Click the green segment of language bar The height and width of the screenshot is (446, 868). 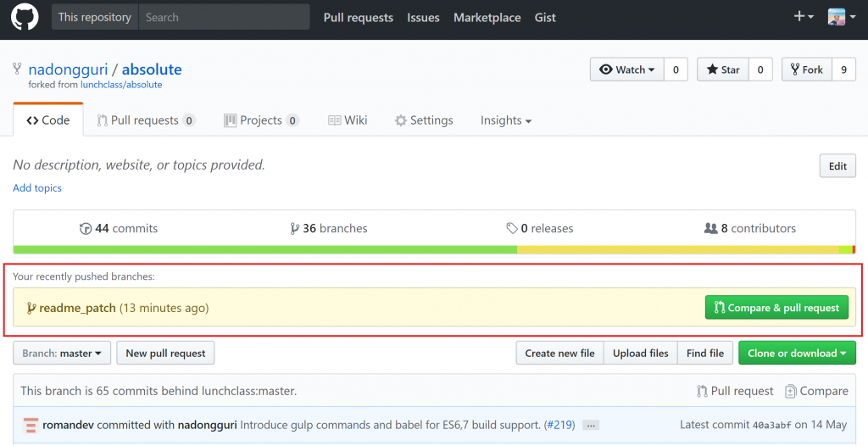(265, 250)
